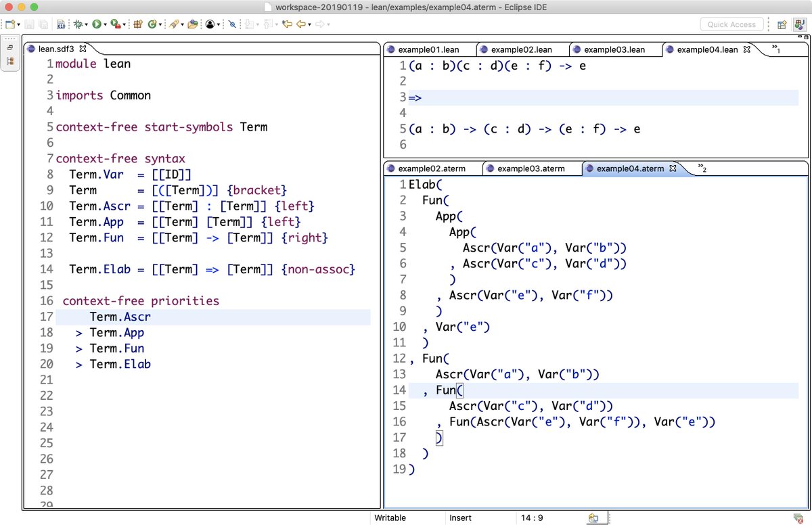This screenshot has height=527, width=812.
Task: Launch Debug with the bug icon
Action: [78, 24]
